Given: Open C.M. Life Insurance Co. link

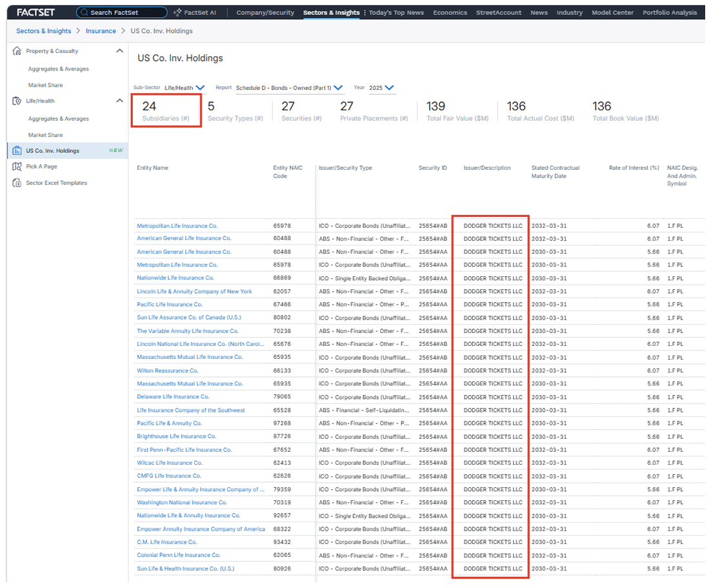Looking at the screenshot, I should pyautogui.click(x=167, y=543).
